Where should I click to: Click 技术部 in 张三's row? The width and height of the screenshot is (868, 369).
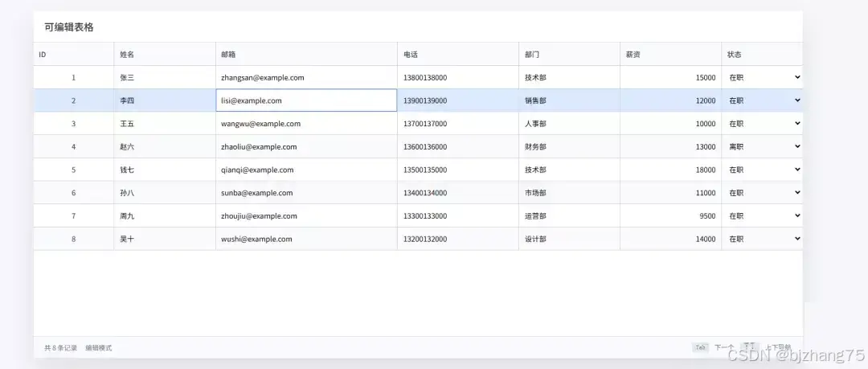(569, 77)
